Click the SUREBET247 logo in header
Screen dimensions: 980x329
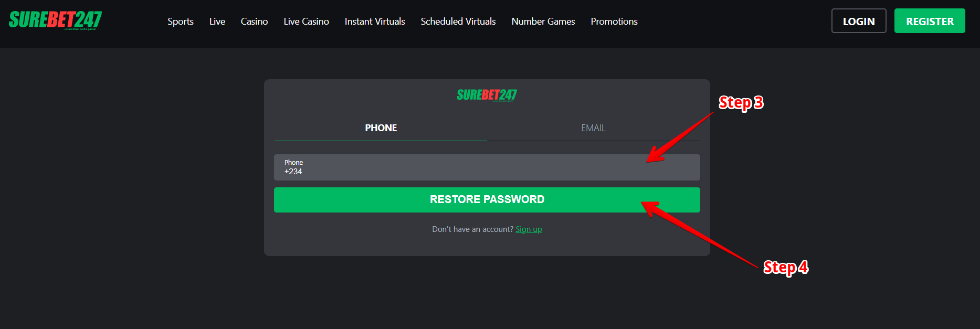pos(55,20)
